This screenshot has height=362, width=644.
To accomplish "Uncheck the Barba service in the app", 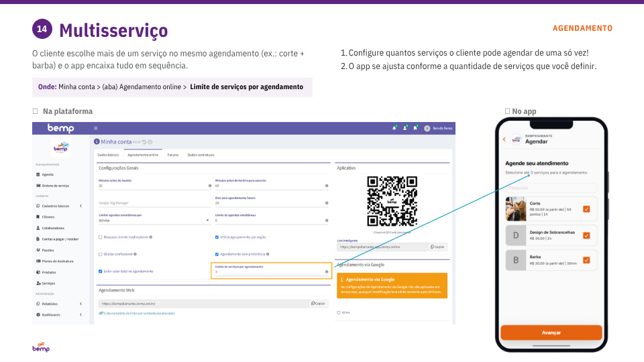I will pos(586,260).
